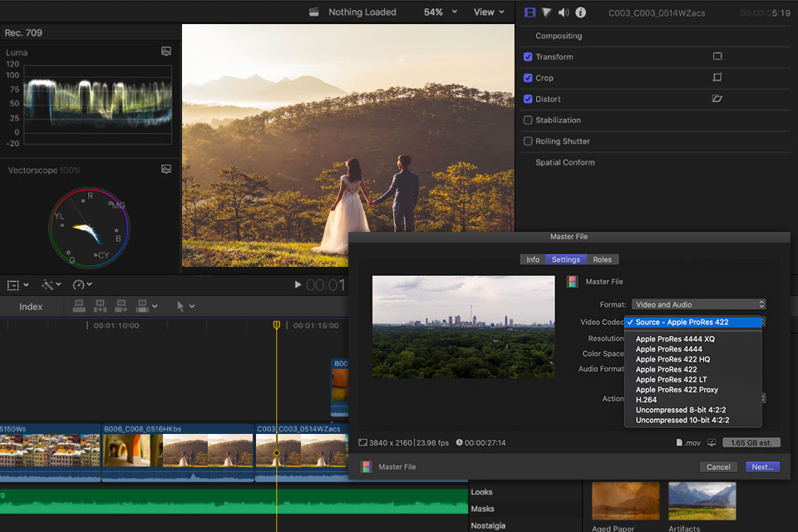Expand the edit options chevron after overwrite icon

pos(155,307)
